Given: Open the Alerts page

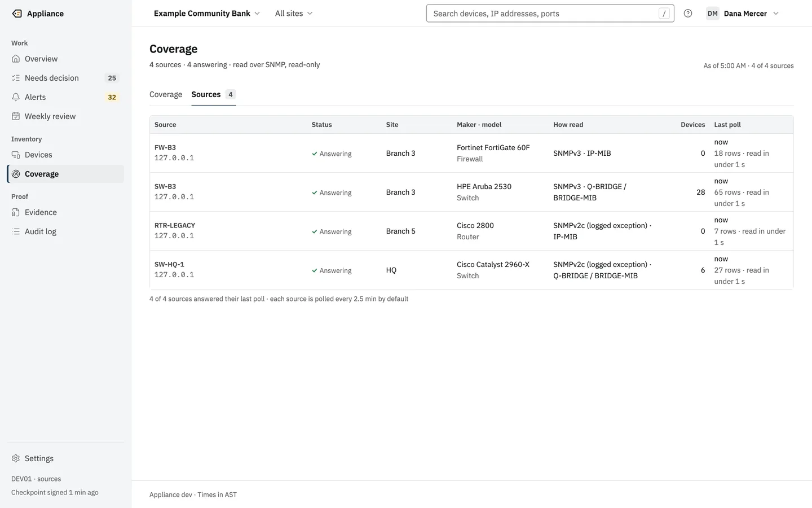Looking at the screenshot, I should click(65, 97).
